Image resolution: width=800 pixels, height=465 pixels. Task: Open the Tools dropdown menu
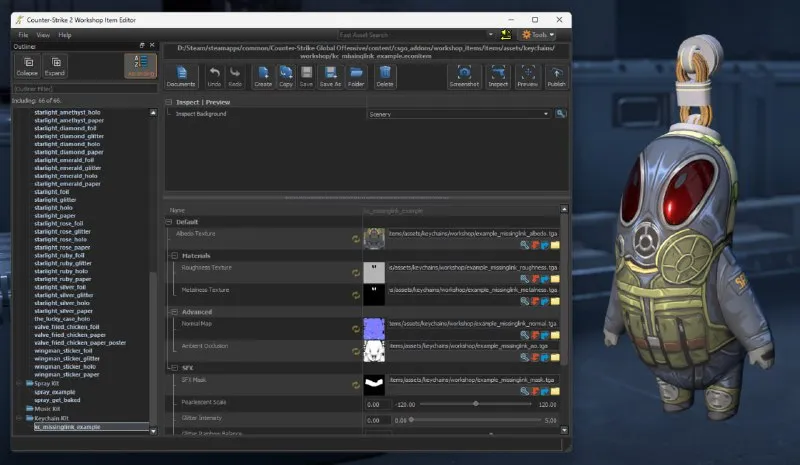point(538,35)
